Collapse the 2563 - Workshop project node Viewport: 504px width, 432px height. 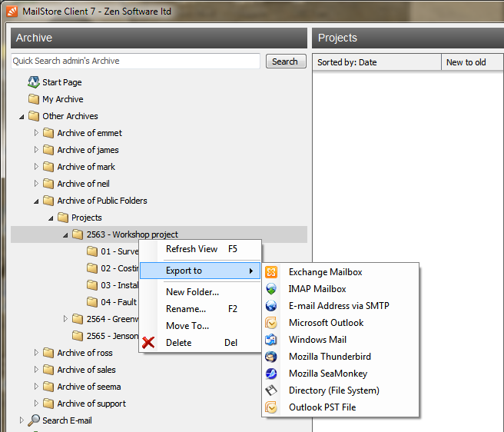pyautogui.click(x=65, y=235)
